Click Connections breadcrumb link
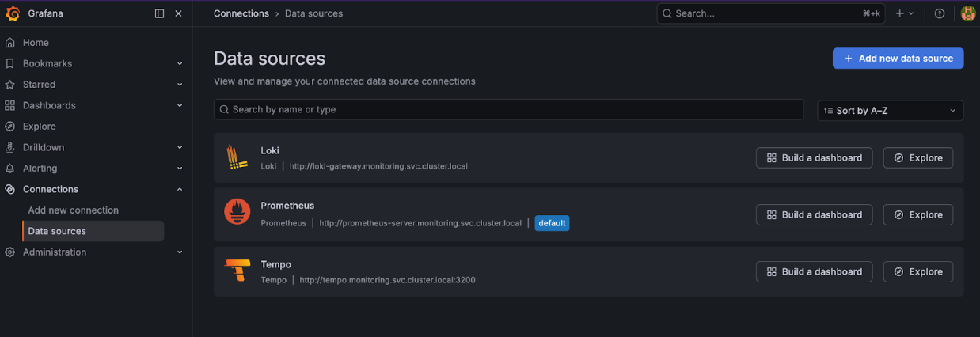The image size is (980, 337). [241, 13]
